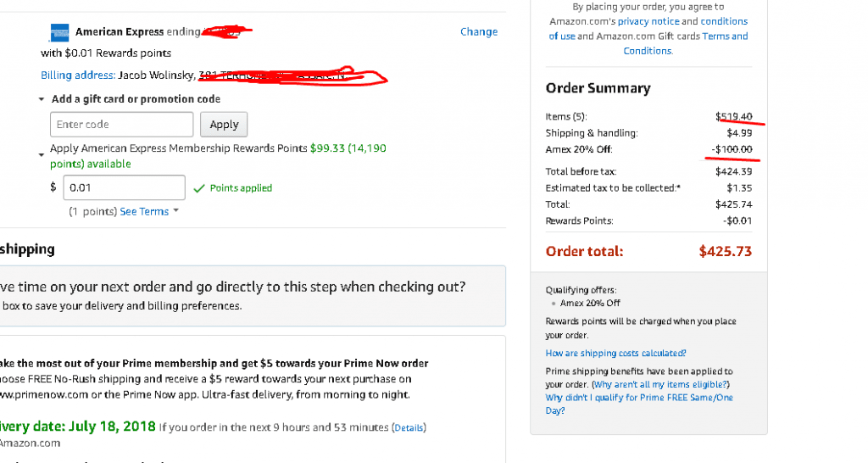Click the green Points applied checkmark
The width and height of the screenshot is (868, 463).
[x=199, y=188]
